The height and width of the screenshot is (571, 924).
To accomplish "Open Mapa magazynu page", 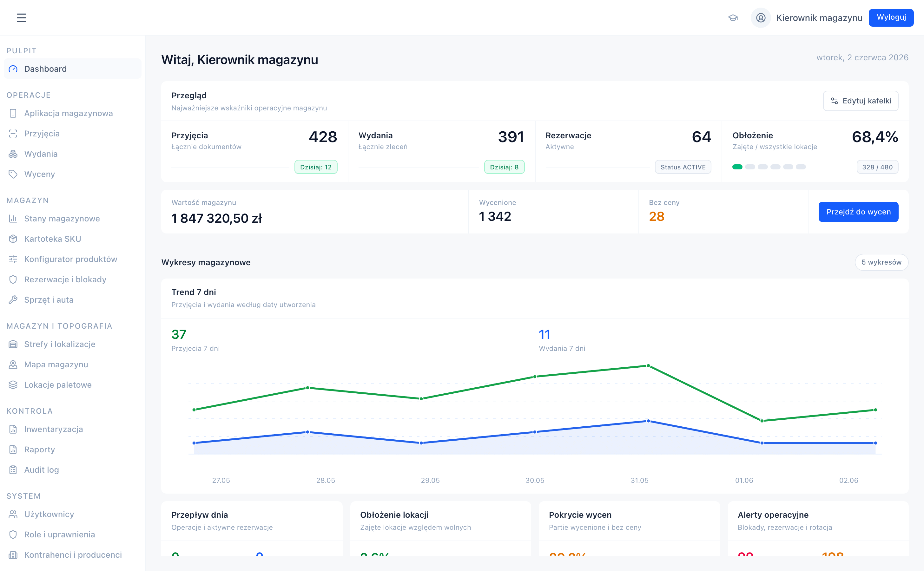I will pyautogui.click(x=73, y=365).
